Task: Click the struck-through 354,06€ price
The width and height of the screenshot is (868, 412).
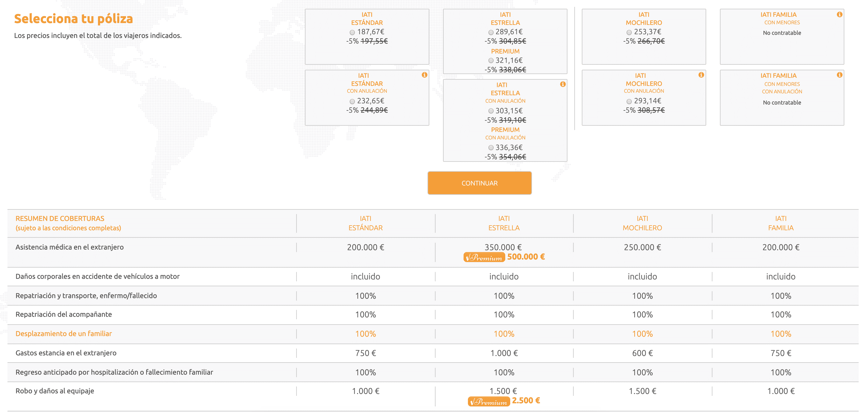Action: [x=512, y=157]
